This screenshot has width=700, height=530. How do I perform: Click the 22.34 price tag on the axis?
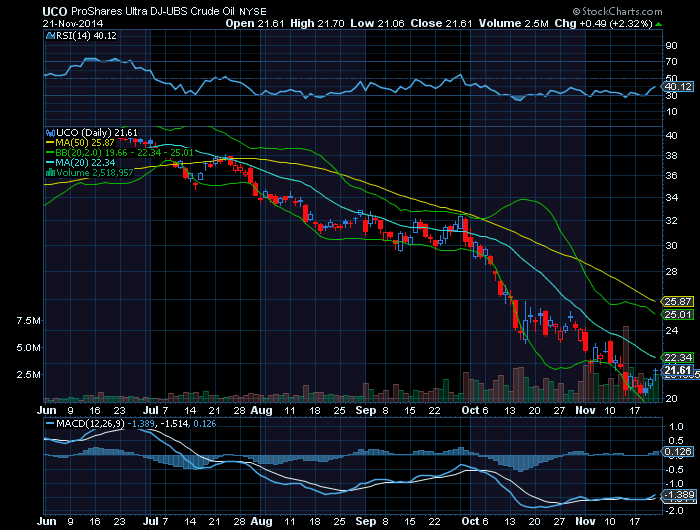678,357
